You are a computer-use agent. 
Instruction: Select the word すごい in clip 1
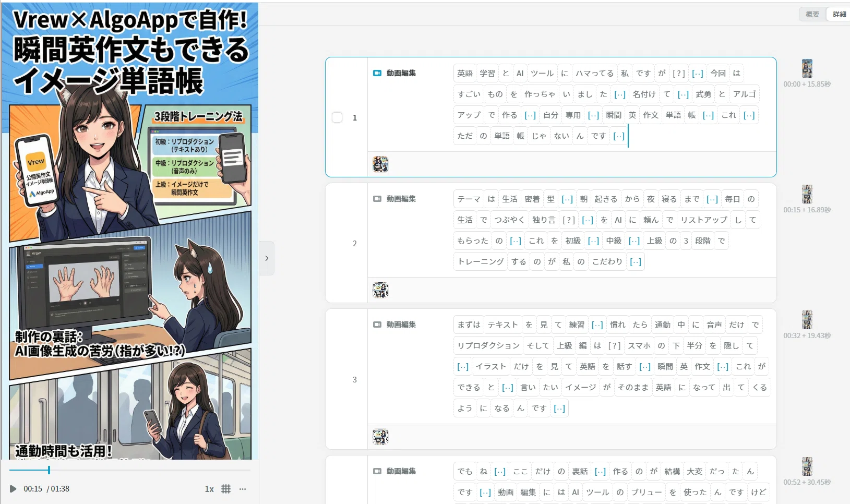pyautogui.click(x=469, y=94)
